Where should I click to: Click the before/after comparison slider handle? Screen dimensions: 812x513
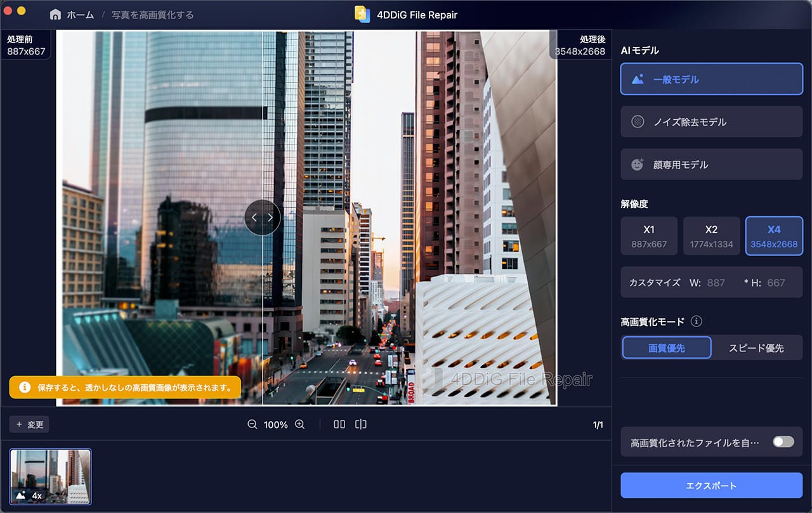coord(262,218)
